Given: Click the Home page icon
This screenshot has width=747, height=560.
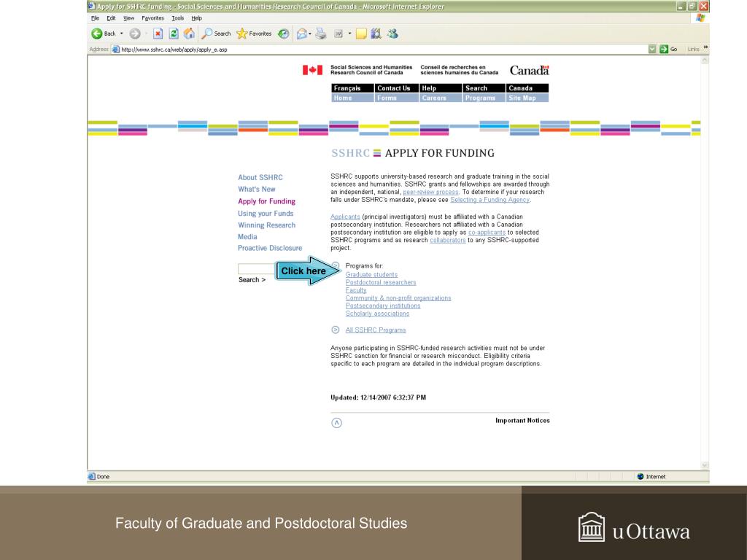Looking at the screenshot, I should pos(189,34).
